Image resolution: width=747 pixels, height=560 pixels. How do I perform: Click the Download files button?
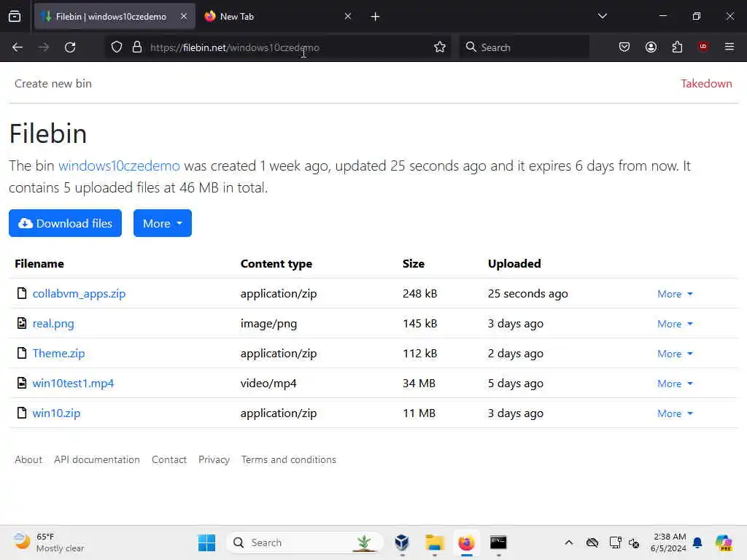click(65, 223)
